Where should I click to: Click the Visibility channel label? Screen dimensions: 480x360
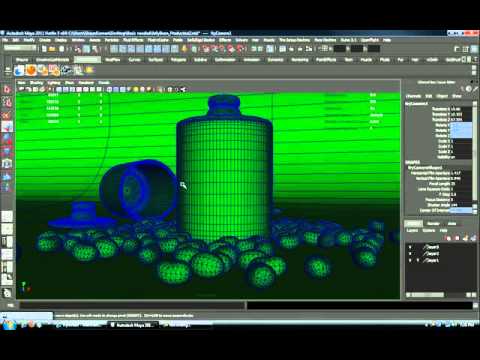tap(443, 157)
